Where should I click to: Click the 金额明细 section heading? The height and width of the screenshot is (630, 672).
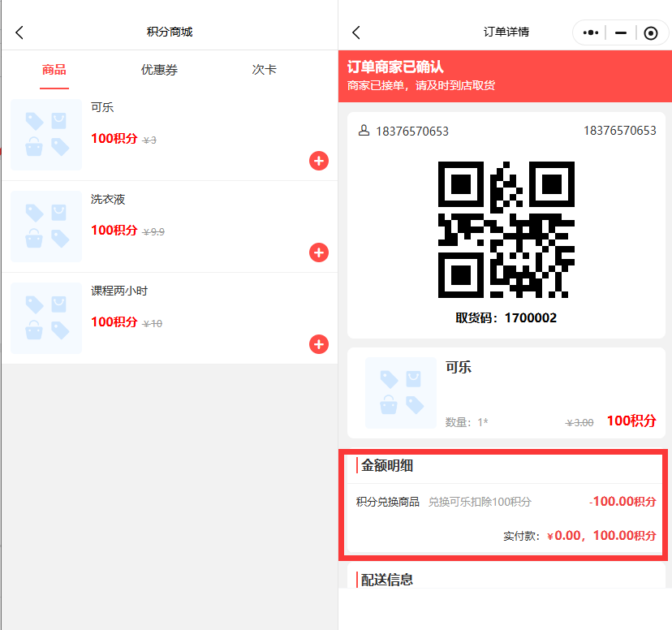pos(387,465)
